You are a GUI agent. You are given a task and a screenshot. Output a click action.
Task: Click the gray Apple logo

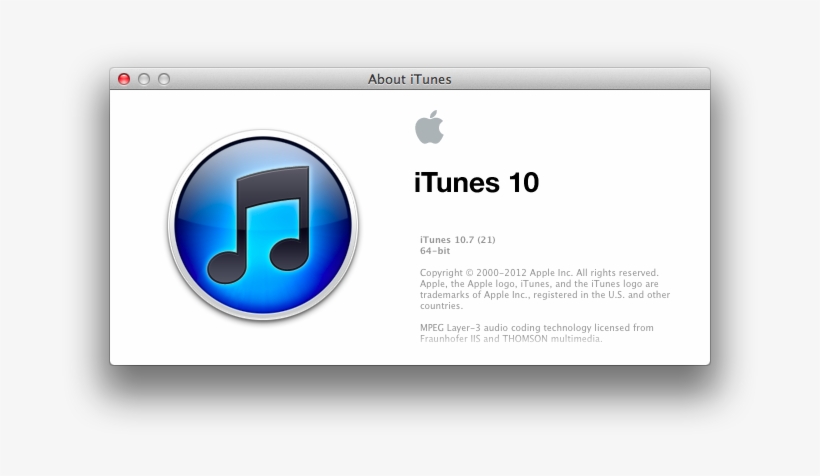coord(429,127)
